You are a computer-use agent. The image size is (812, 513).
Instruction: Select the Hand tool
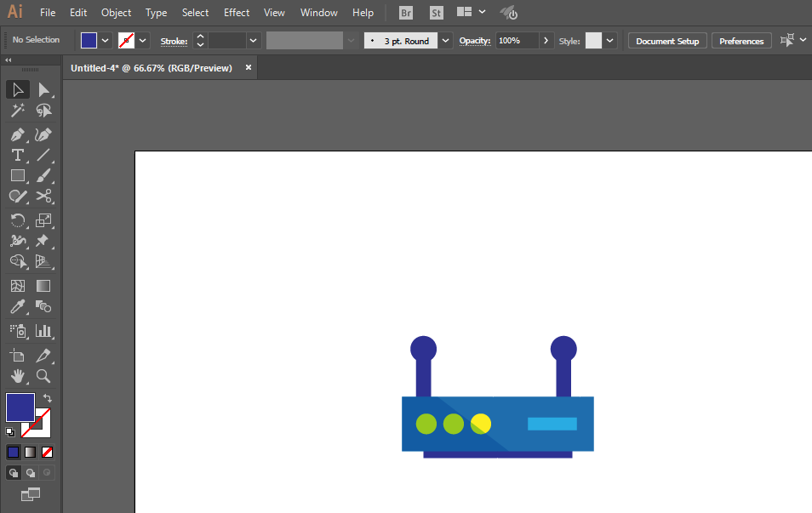[x=17, y=375]
